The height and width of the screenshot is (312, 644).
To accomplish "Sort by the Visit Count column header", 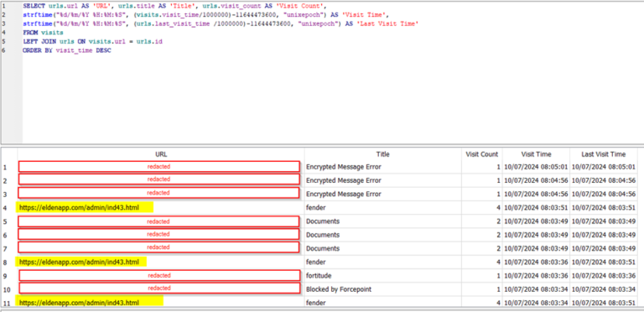I will (x=482, y=154).
